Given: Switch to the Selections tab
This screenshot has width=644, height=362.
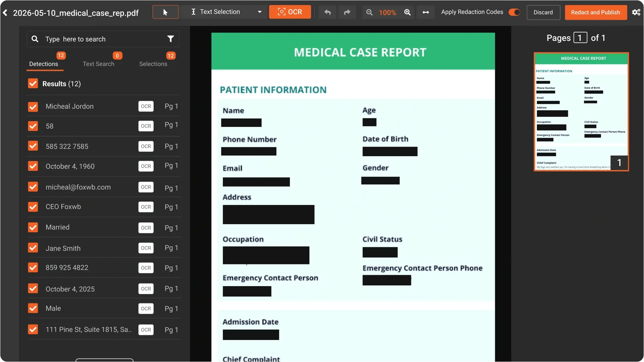Looking at the screenshot, I should (153, 64).
